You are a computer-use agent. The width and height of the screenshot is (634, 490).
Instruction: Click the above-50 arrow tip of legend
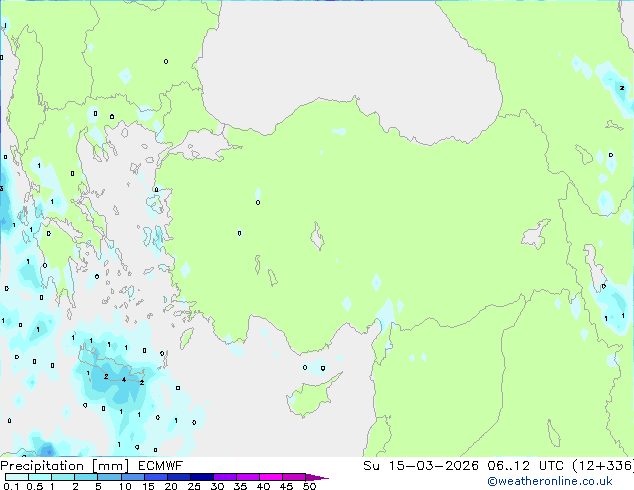click(317, 477)
